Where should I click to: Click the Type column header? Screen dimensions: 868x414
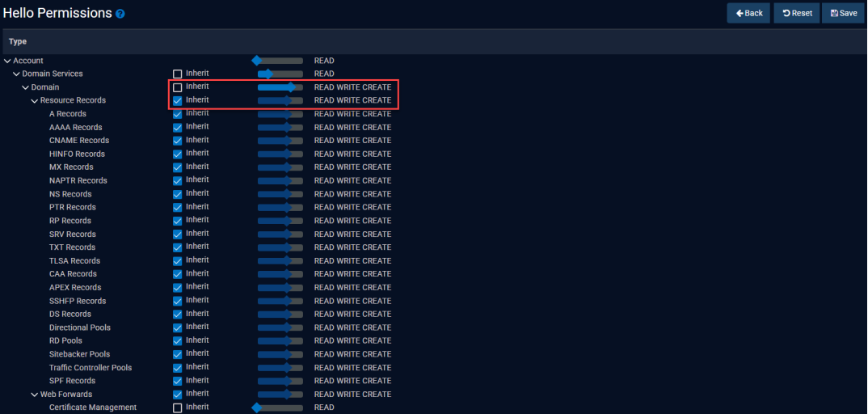coord(18,41)
